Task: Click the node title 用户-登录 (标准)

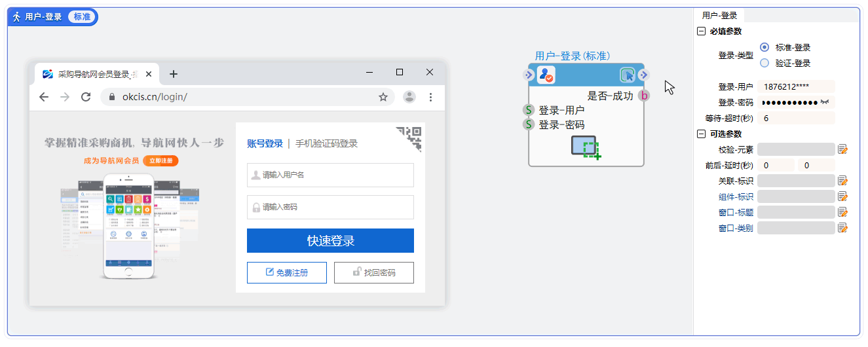Action: pos(573,56)
